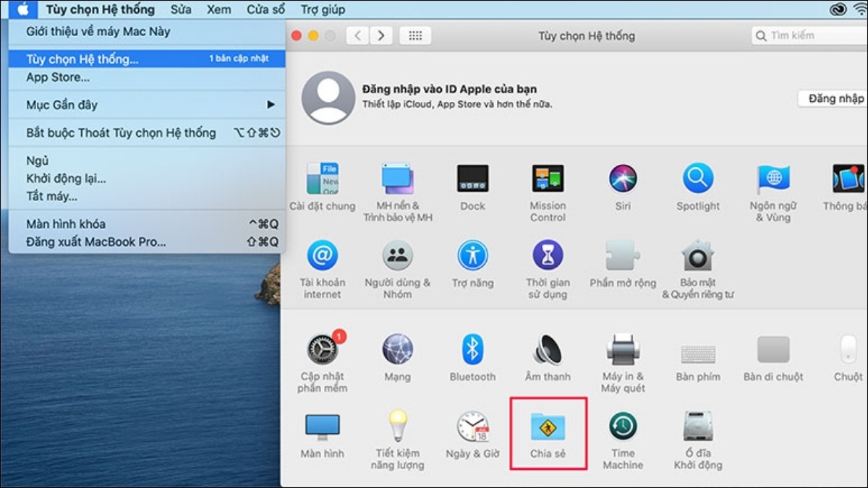
Task: Select Giới thiệu về máy Mac Này
Action: click(x=148, y=32)
